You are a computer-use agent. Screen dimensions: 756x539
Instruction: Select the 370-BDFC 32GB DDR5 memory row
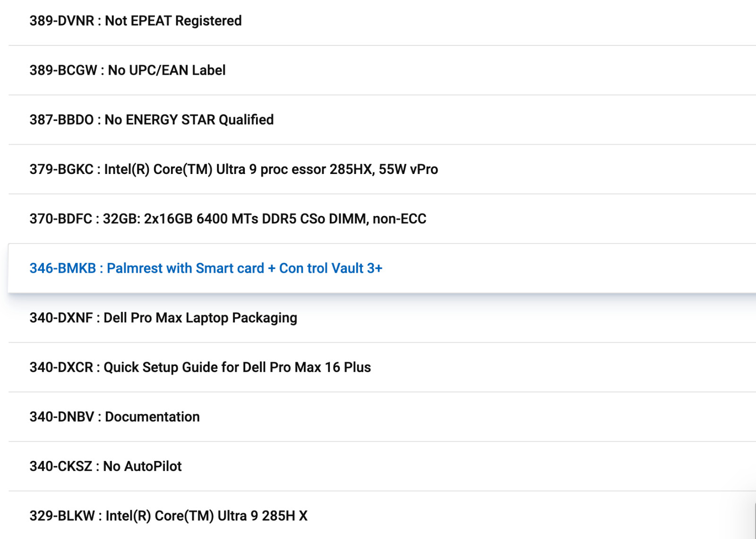382,219
